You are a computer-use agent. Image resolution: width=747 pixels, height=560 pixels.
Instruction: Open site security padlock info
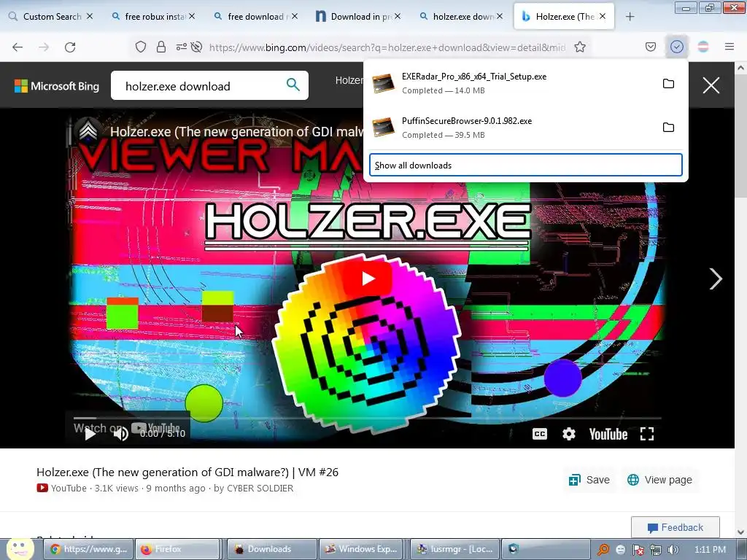click(161, 47)
